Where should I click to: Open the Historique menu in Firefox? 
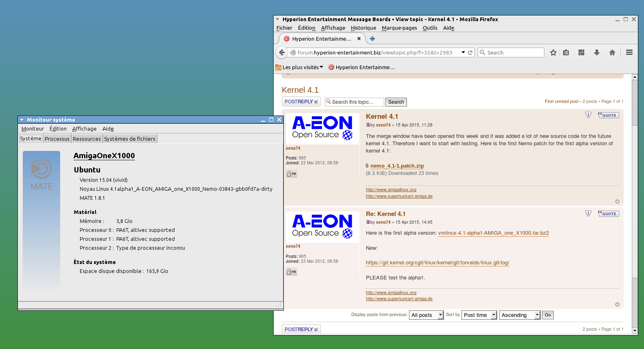pyautogui.click(x=363, y=28)
